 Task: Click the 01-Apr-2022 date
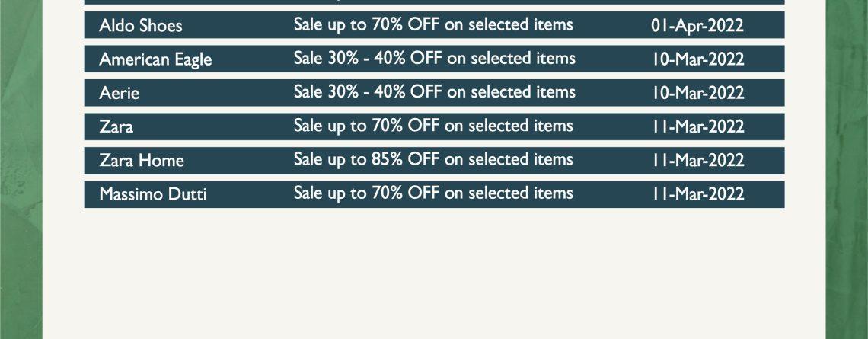click(697, 25)
